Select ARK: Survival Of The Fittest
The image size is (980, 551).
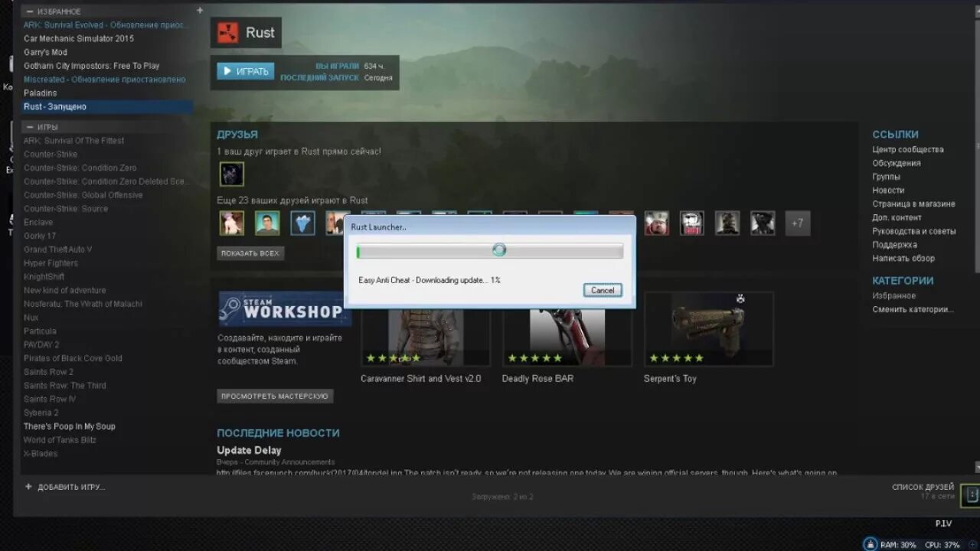point(73,140)
